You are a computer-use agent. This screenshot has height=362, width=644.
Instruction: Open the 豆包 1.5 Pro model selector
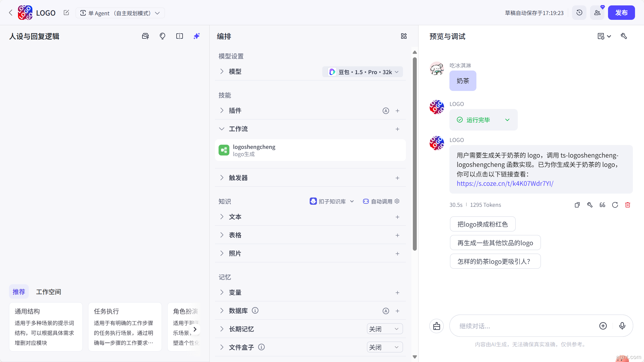pyautogui.click(x=363, y=72)
